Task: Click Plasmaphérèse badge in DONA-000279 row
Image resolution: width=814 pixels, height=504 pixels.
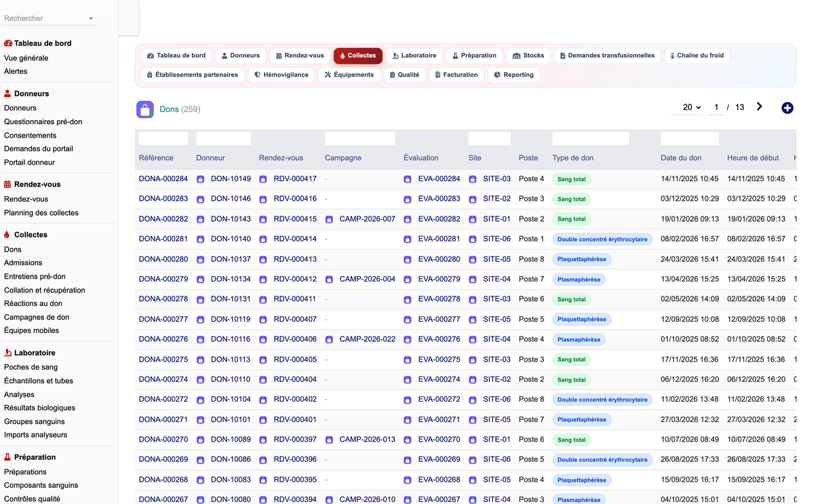Action: [579, 279]
